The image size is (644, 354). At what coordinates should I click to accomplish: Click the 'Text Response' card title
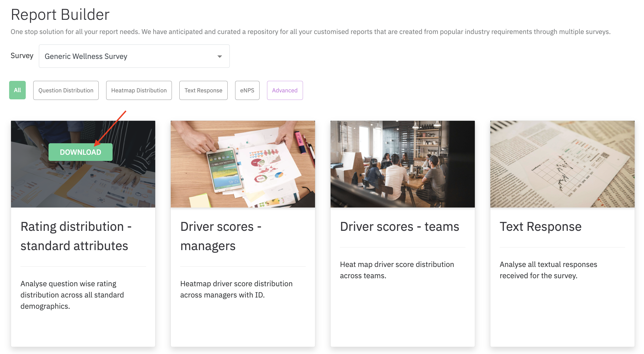[x=541, y=227]
